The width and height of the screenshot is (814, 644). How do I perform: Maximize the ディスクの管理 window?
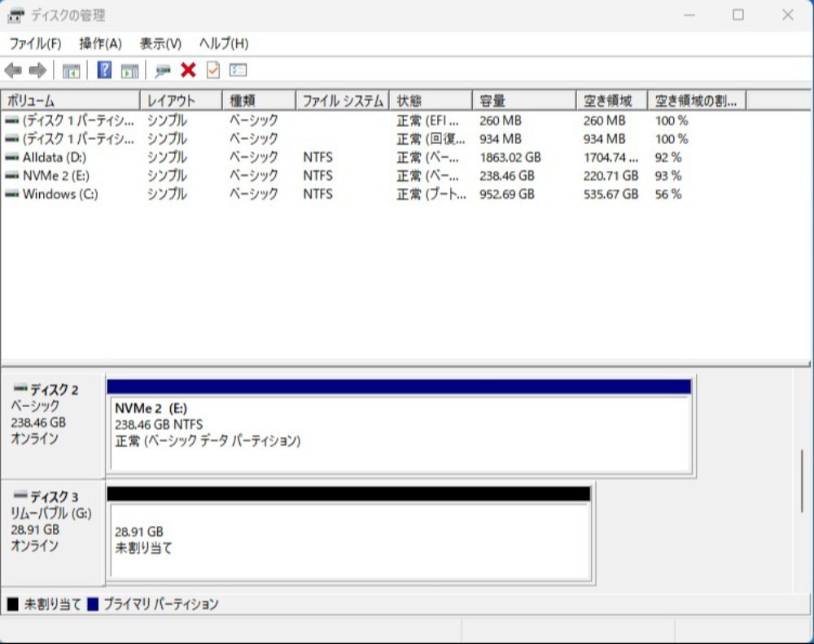[x=738, y=15]
